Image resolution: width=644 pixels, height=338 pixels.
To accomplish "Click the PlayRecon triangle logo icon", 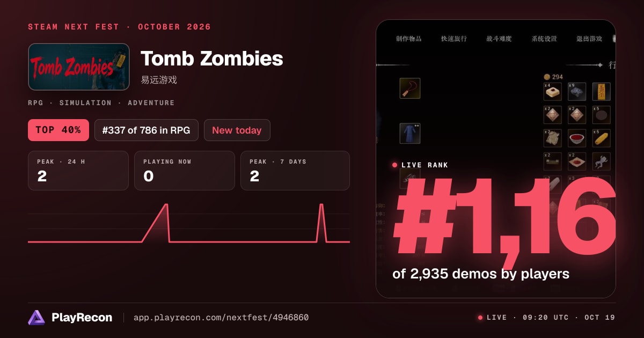I will coord(36,318).
